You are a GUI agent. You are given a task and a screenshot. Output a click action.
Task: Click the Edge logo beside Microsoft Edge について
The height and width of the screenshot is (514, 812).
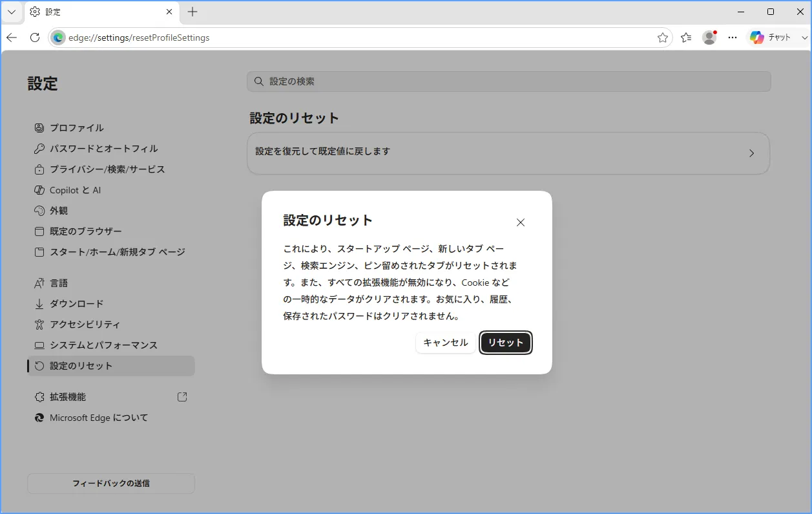(x=39, y=418)
